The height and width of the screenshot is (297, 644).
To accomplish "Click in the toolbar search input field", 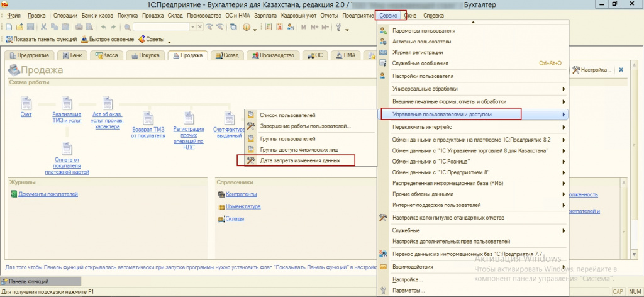I will click(x=161, y=27).
